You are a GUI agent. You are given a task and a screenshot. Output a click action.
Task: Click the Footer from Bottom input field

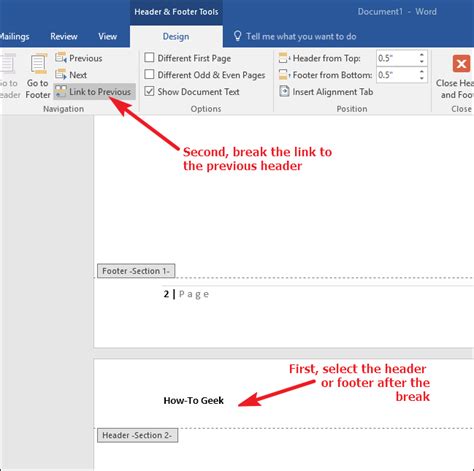coord(397,75)
